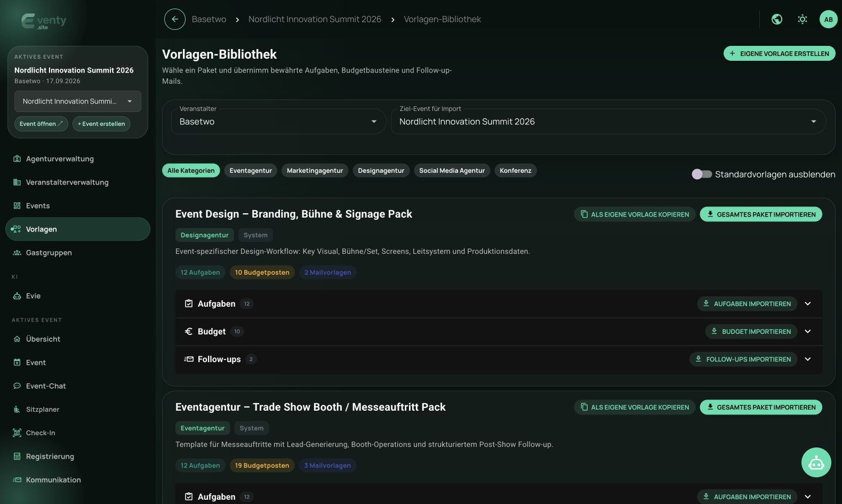The height and width of the screenshot is (504, 842).
Task: Open the Evie chatbot floating icon
Action: [x=816, y=462]
